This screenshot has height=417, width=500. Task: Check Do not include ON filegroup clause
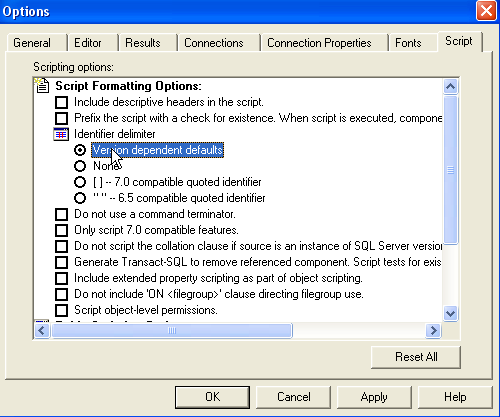61,294
